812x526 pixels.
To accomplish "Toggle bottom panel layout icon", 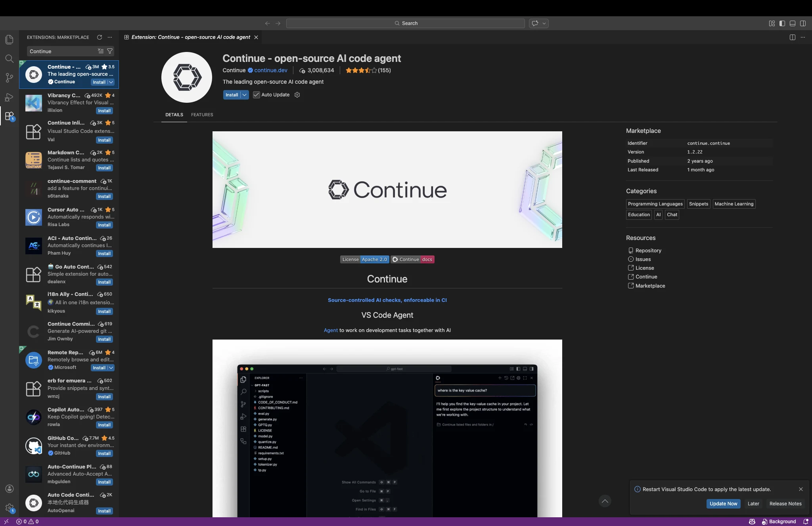I will (793, 23).
